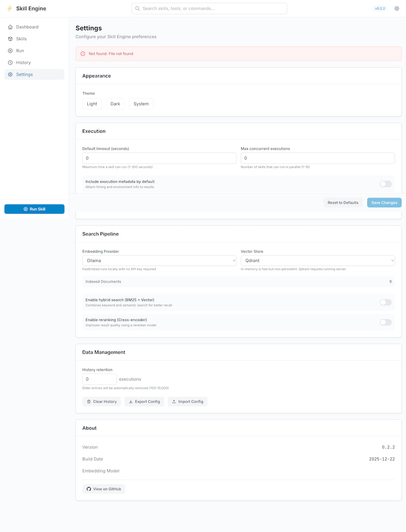Click the Skills cube icon in sidebar
The image size is (406, 532).
[x=11, y=39]
